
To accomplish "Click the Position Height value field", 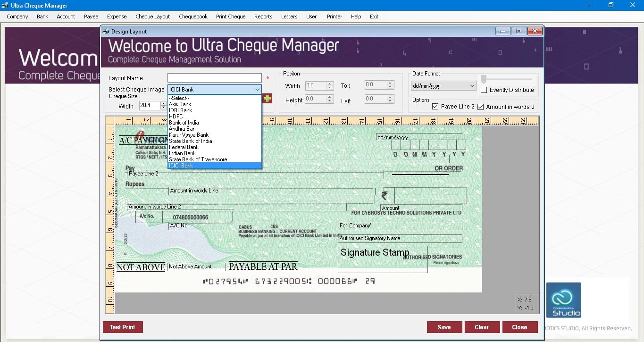I will click(x=316, y=99).
